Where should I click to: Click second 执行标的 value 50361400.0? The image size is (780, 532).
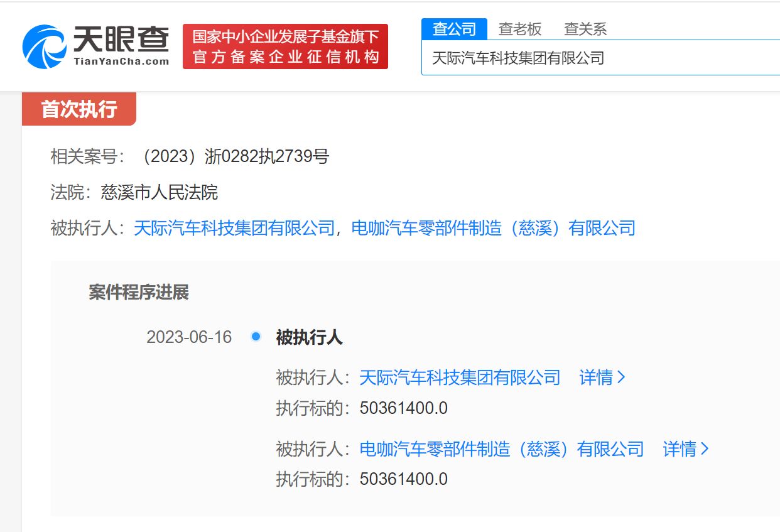pos(404,479)
